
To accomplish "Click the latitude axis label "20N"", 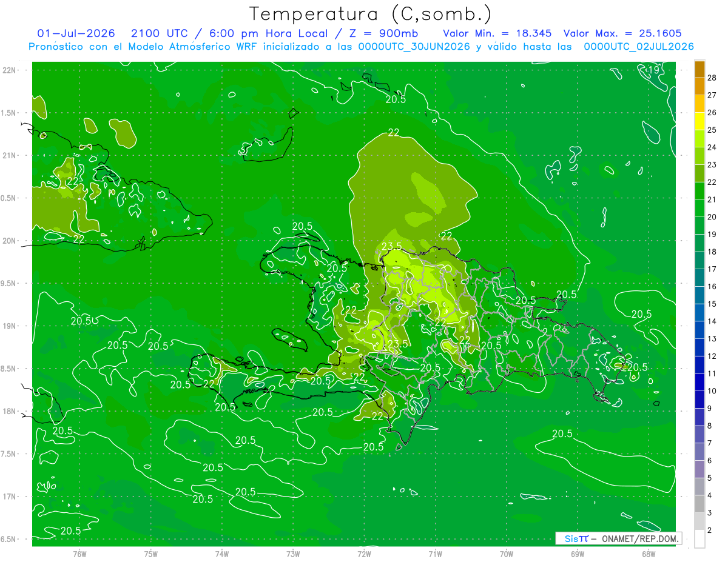I will coord(10,241).
